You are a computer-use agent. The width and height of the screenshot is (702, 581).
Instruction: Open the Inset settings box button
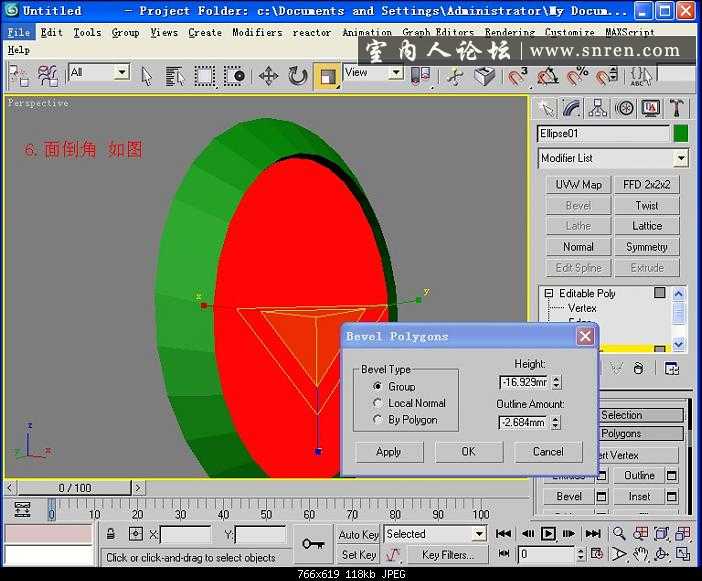tap(672, 496)
